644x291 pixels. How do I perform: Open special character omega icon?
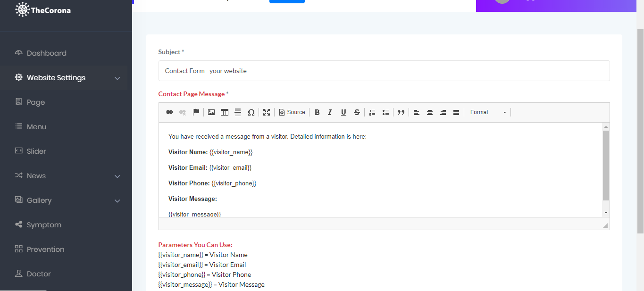pos(251,112)
